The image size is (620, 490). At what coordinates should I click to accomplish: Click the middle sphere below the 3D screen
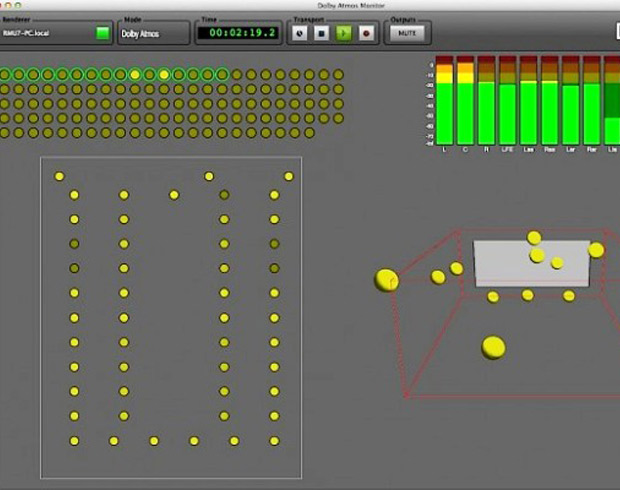coord(527,295)
